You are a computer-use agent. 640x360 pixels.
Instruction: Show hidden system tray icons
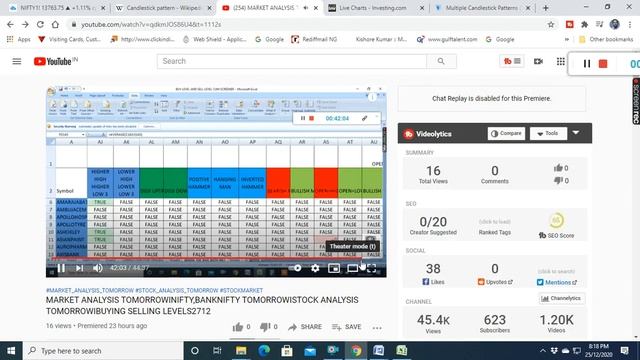pos(542,351)
